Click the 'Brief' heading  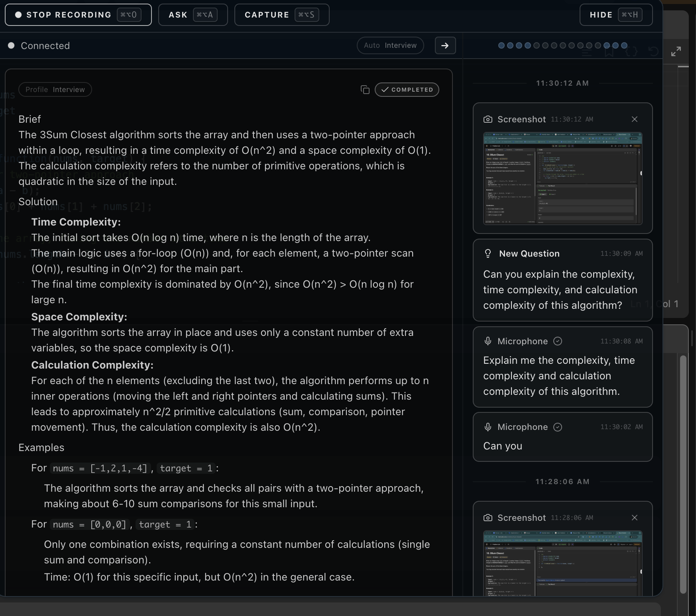[x=30, y=119]
